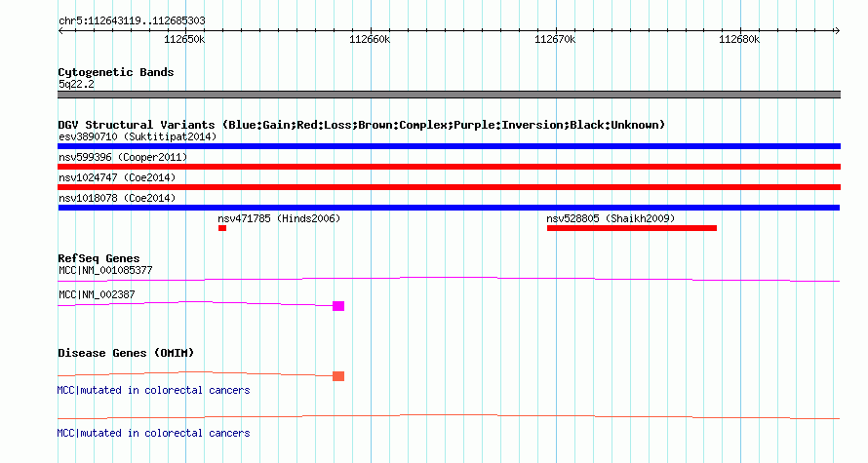Click the Disease Genes (OMIM) track title

tap(126, 353)
